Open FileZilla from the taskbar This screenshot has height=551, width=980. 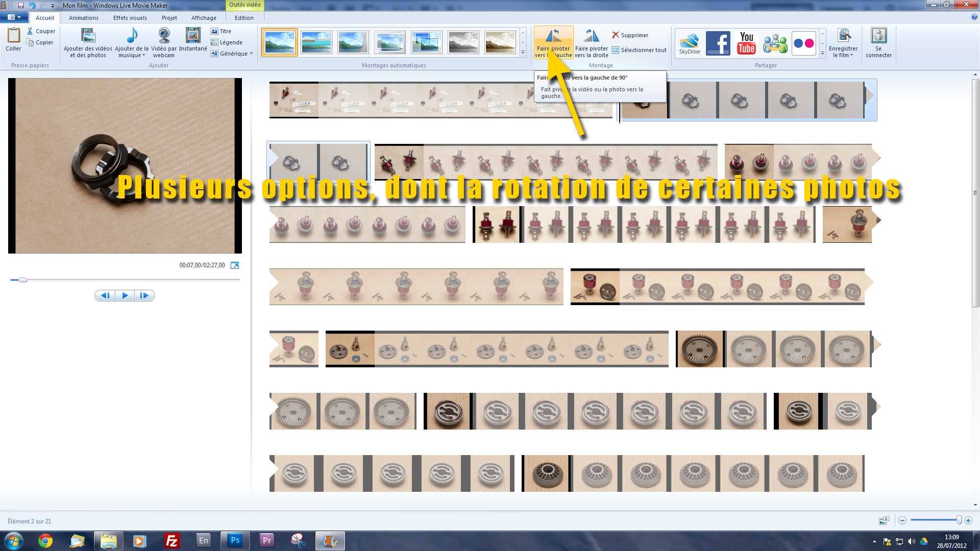pyautogui.click(x=172, y=541)
